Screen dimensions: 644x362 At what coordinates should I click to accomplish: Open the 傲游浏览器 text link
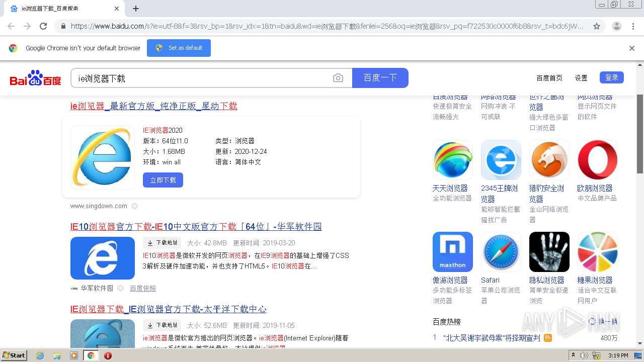point(450,280)
